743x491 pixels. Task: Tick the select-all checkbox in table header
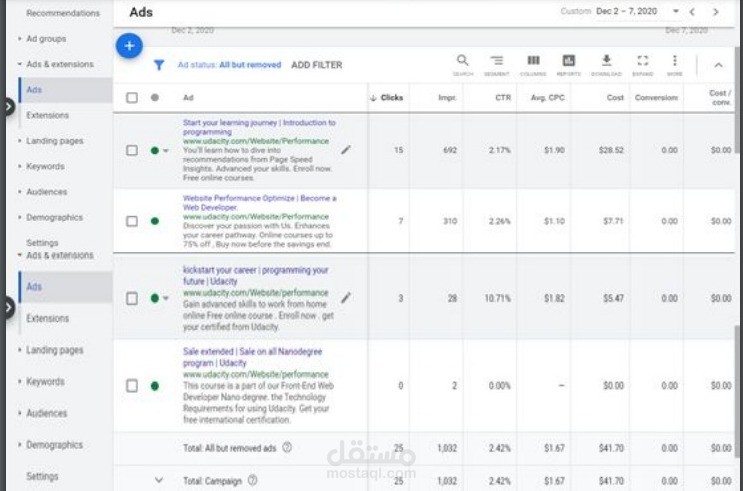point(132,98)
